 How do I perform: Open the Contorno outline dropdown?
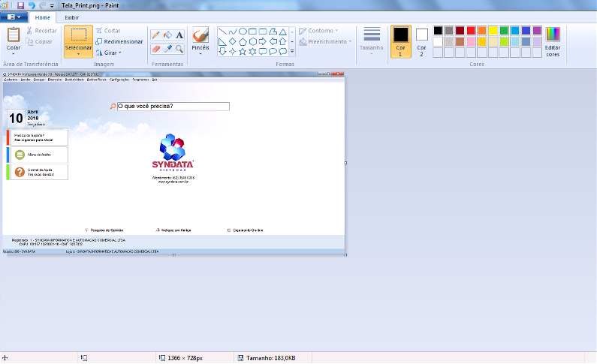(318, 31)
